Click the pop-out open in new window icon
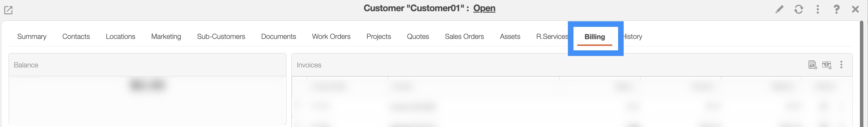Viewport: 868px width, 127px height. (8, 10)
